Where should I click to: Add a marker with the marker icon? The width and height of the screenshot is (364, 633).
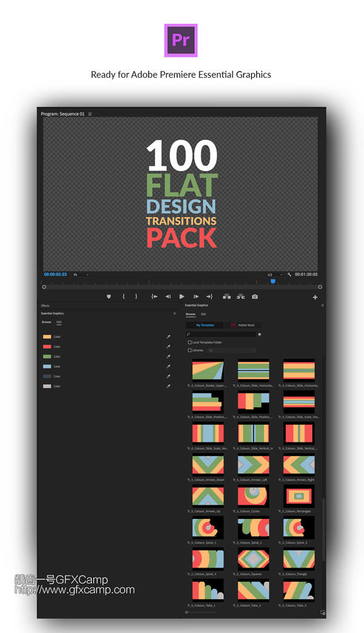click(x=109, y=297)
